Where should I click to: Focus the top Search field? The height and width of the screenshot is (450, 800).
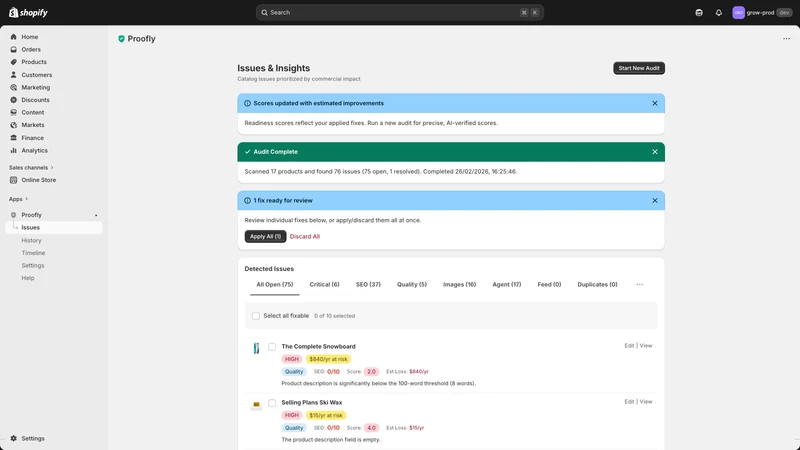[399, 12]
